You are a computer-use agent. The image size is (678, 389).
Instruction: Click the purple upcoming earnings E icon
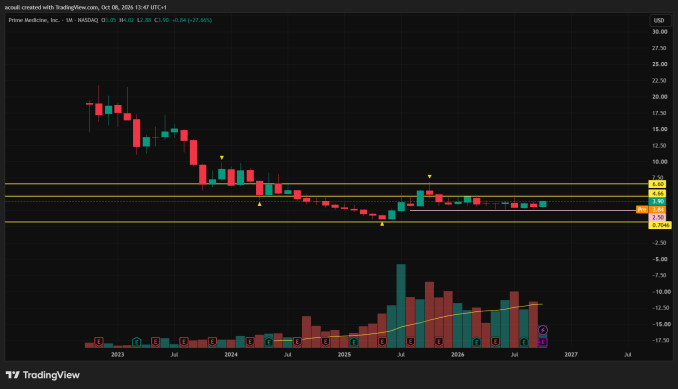pos(543,342)
